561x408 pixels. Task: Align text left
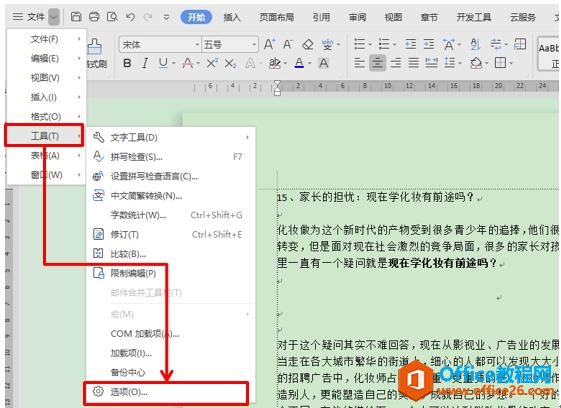coord(359,63)
